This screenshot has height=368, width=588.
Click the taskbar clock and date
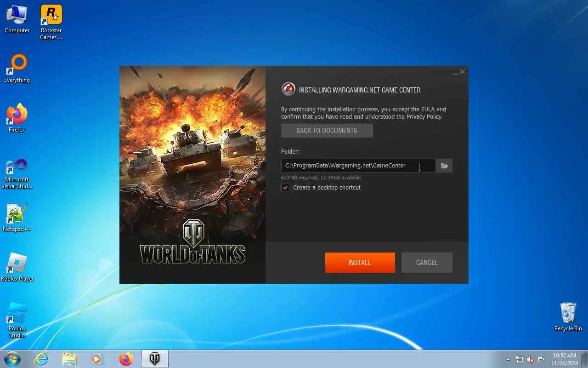564,359
